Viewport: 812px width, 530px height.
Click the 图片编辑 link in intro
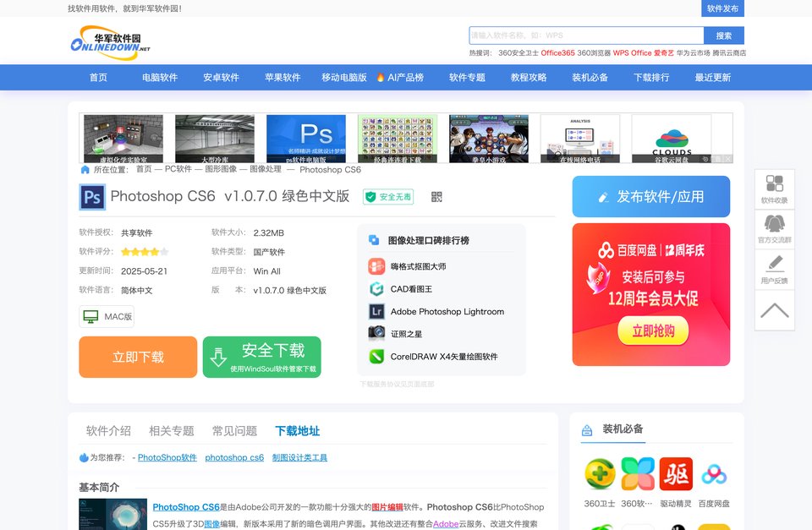[387, 507]
